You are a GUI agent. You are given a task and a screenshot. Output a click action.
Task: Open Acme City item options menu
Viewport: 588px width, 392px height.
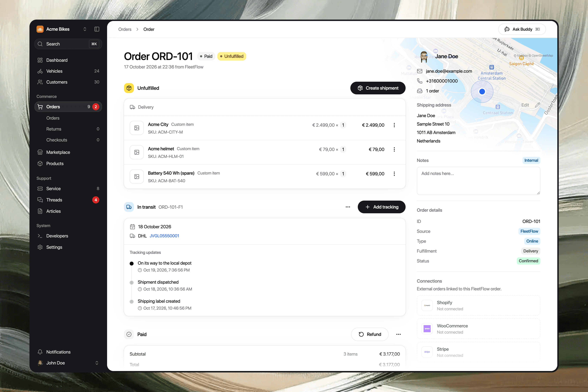[394, 125]
